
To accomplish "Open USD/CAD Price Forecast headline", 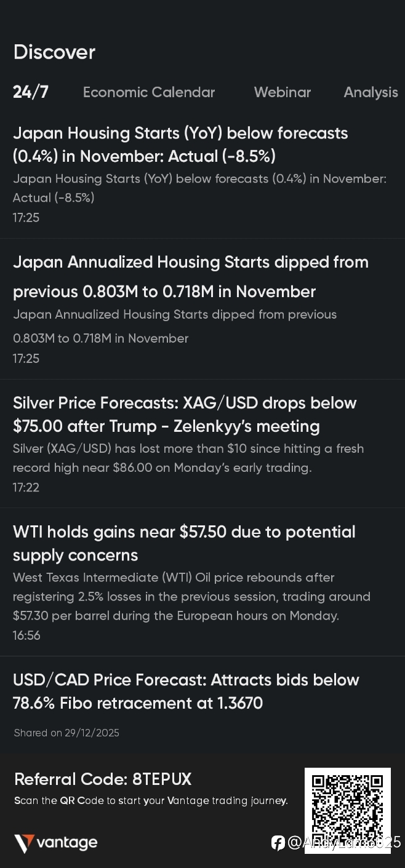I will 186,691.
